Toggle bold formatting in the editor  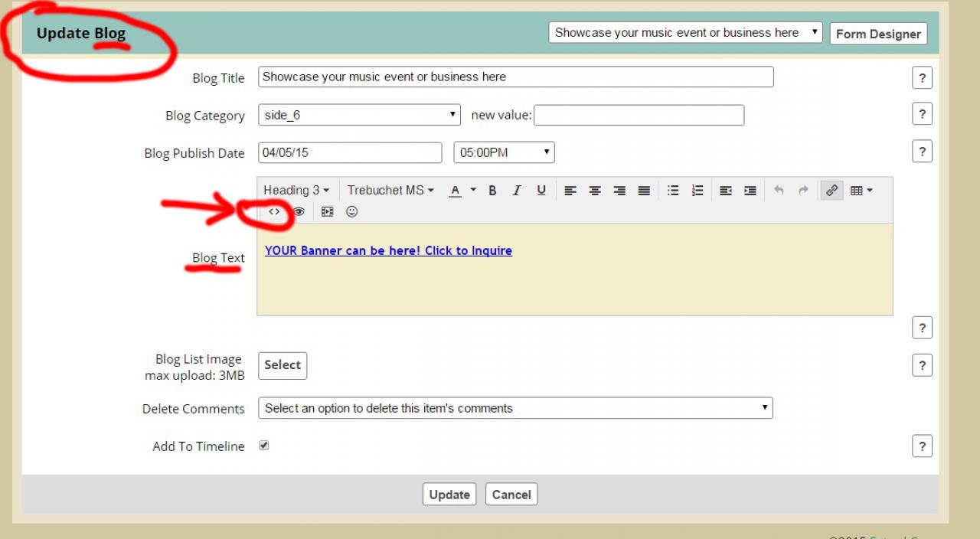coord(492,191)
